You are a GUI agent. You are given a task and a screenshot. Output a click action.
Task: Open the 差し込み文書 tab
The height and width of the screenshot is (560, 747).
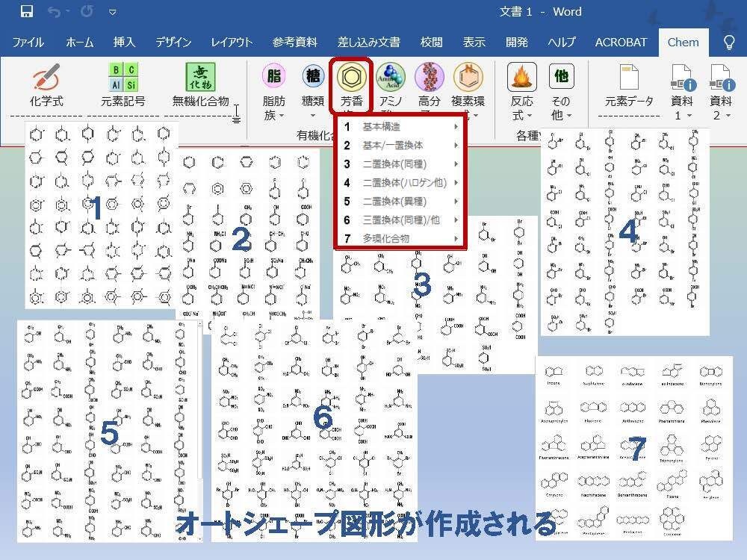point(369,42)
